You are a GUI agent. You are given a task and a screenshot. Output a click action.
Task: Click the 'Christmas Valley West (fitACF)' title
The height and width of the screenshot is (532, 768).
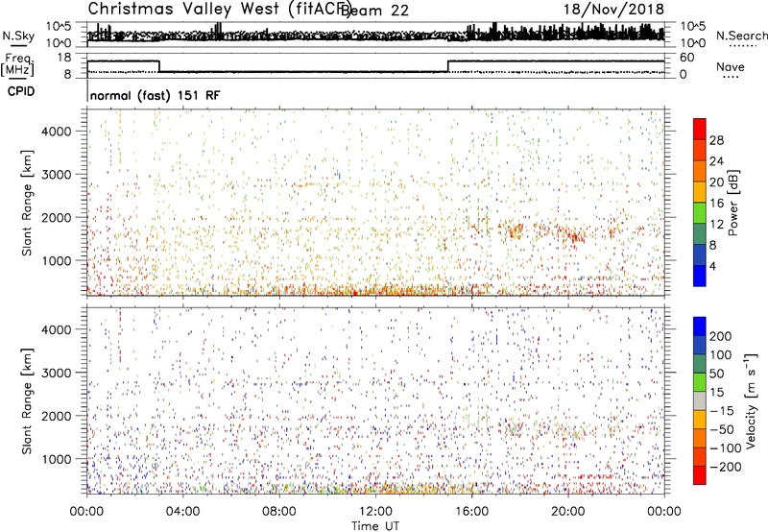point(219,10)
